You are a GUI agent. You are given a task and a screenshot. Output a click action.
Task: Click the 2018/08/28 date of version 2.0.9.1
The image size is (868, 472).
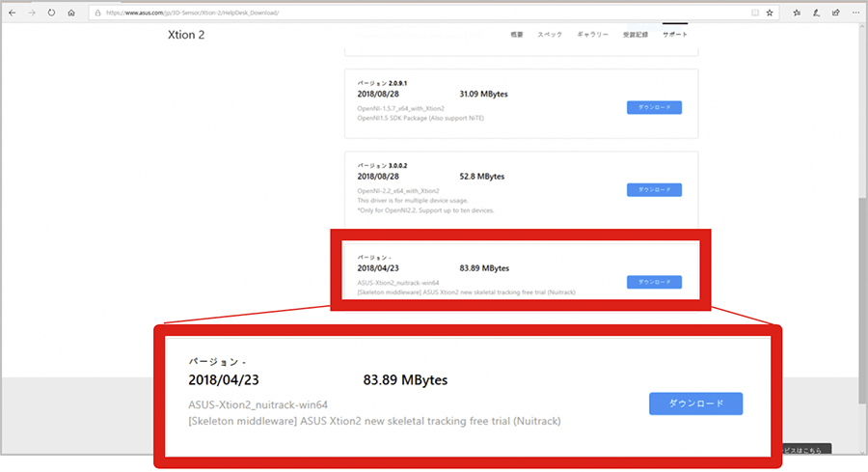[x=377, y=95]
